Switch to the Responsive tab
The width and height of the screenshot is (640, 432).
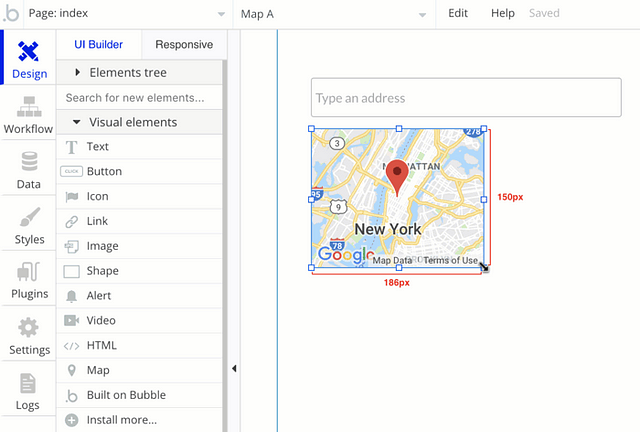[x=184, y=45]
